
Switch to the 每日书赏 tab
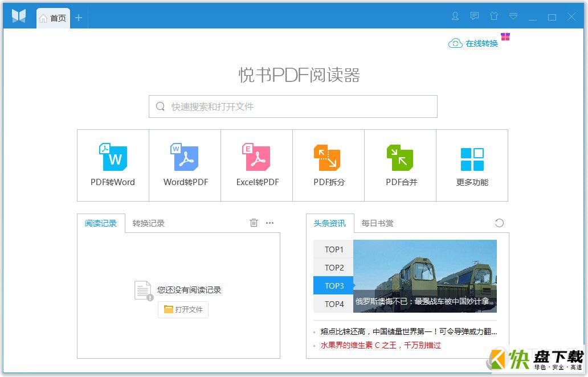[378, 223]
